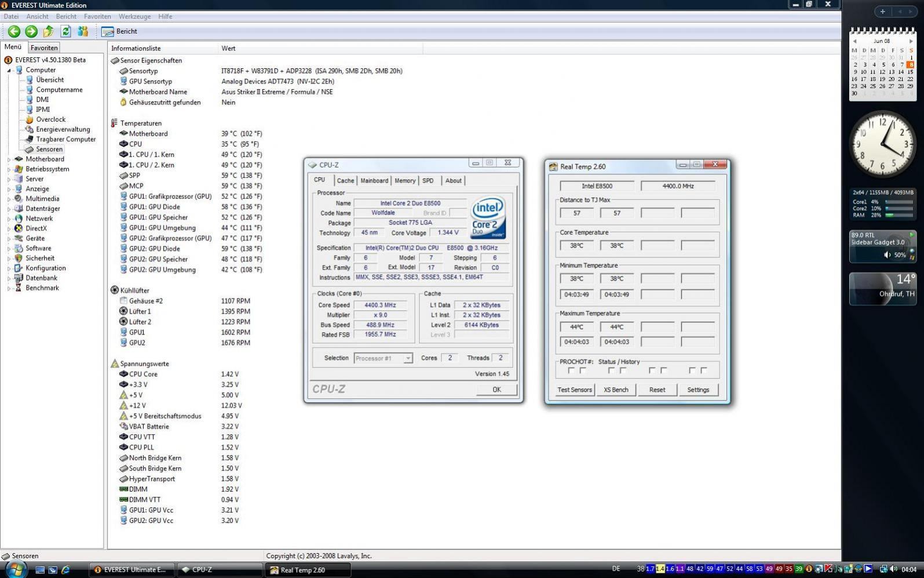Toggle first PROCHOT status checkbox
This screenshot has height=578, width=924.
tap(571, 370)
